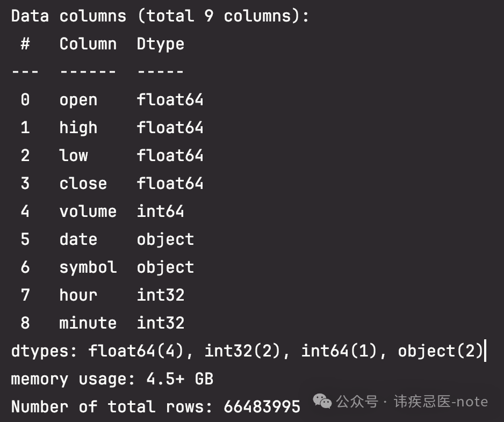Viewport: 504px width, 422px height.
Task: Click the 'open' column name
Action: 78,99
